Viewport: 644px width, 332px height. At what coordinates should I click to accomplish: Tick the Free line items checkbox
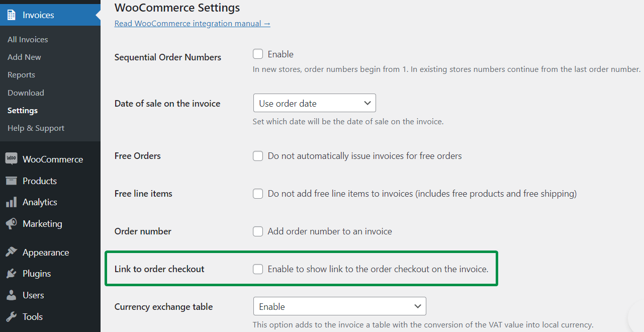(x=258, y=194)
